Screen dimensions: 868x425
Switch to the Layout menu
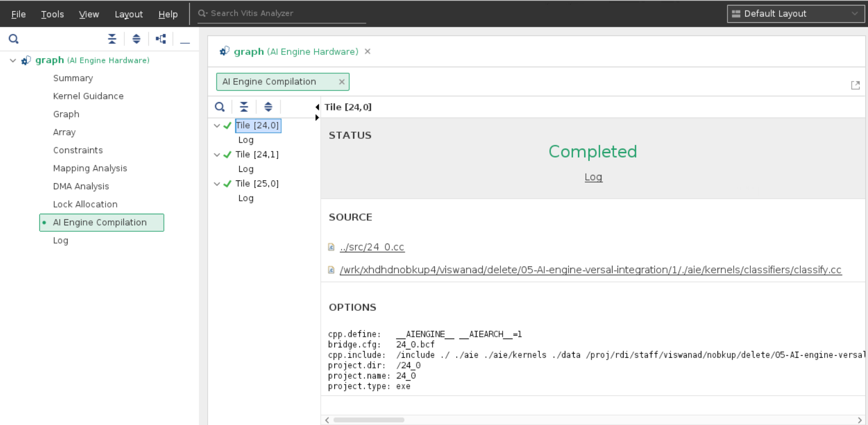pyautogui.click(x=128, y=14)
